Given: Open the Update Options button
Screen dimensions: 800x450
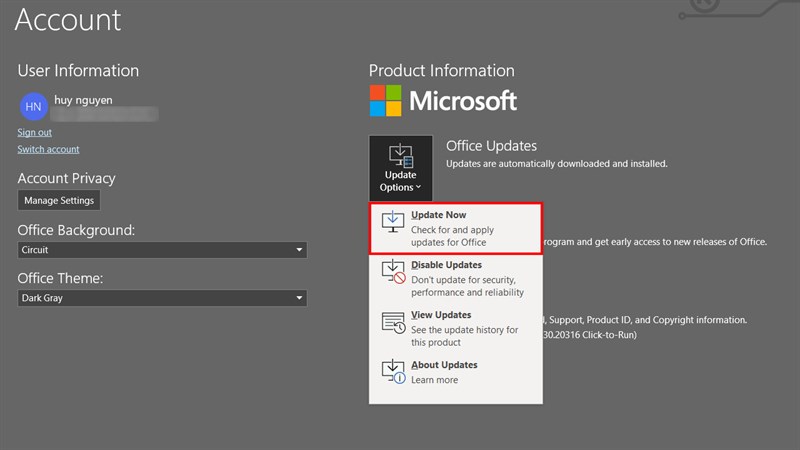Looking at the screenshot, I should pos(401,168).
